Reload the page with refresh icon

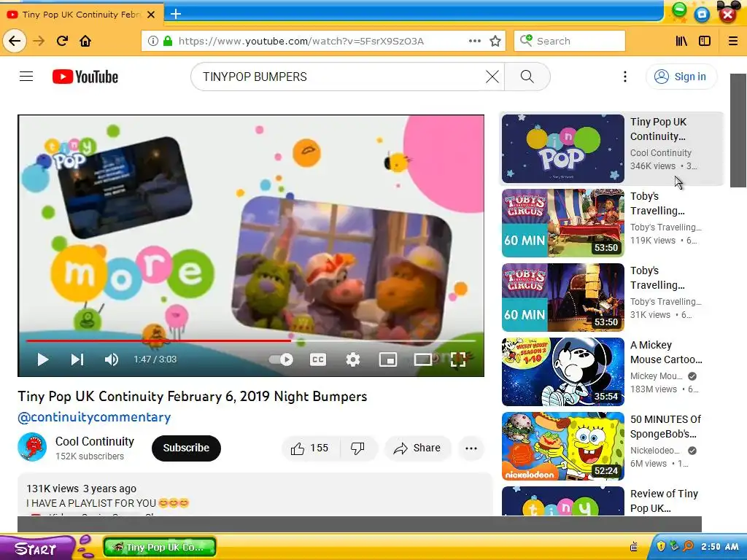63,41
